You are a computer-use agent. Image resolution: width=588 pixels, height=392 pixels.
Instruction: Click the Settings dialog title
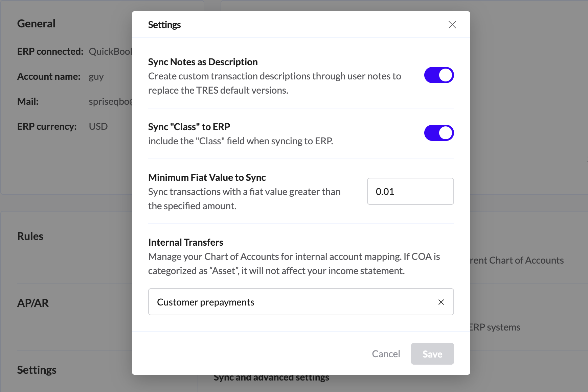(x=164, y=25)
